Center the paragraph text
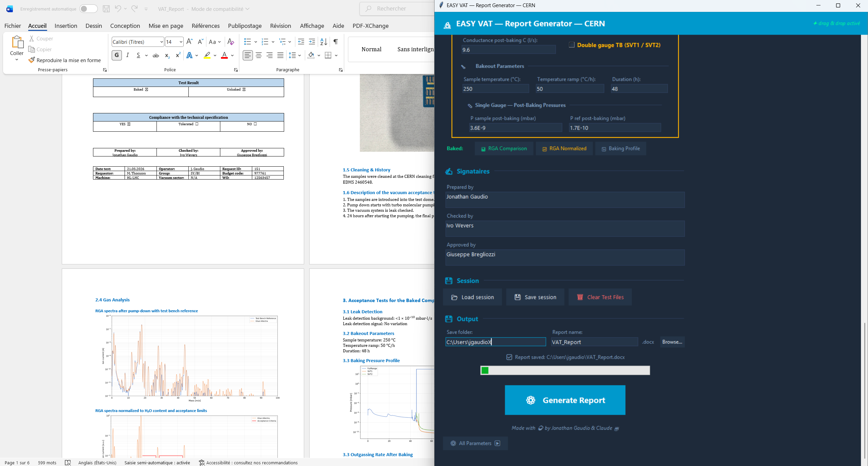This screenshot has height=466, width=868. 259,55
